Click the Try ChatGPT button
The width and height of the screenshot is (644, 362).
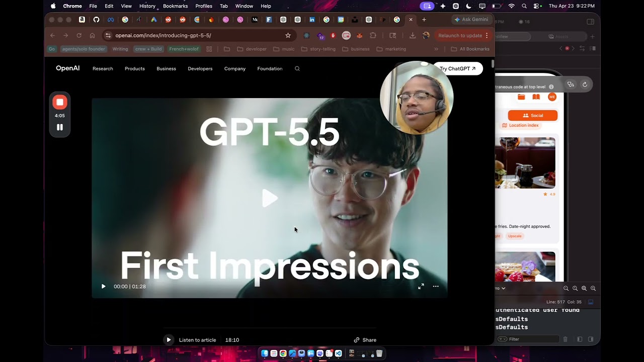coord(457,68)
